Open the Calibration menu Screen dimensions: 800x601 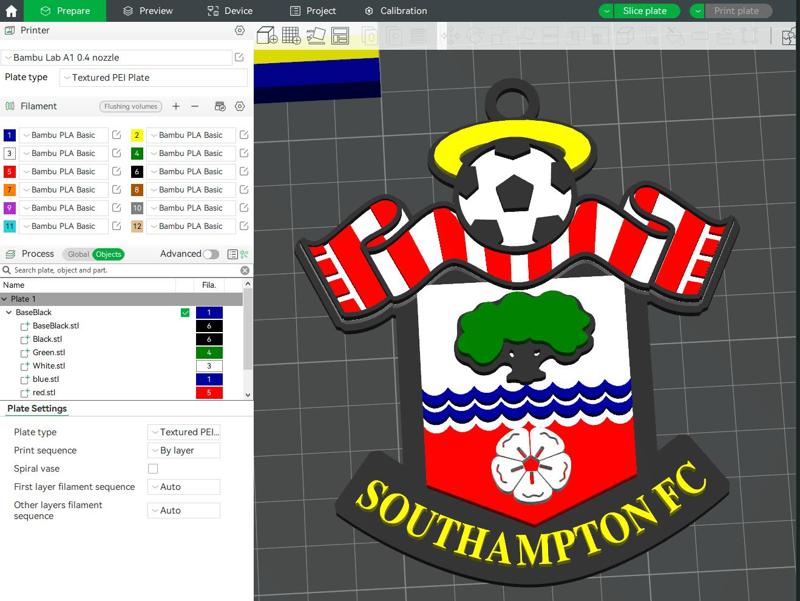click(x=403, y=12)
